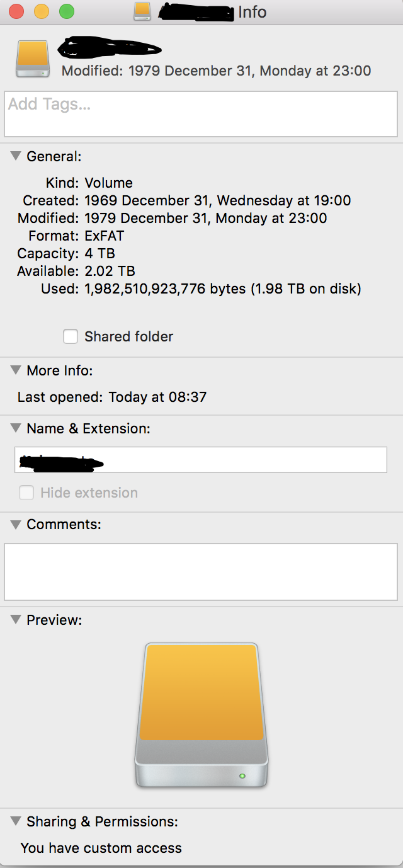Viewport: 403px width, 868px height.
Task: Click the custom access permissions text
Action: (x=101, y=848)
